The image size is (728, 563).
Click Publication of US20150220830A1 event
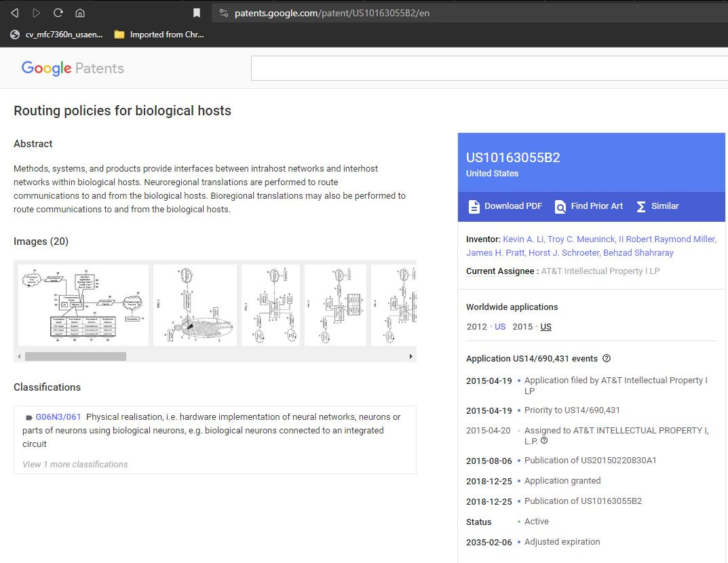coord(590,461)
